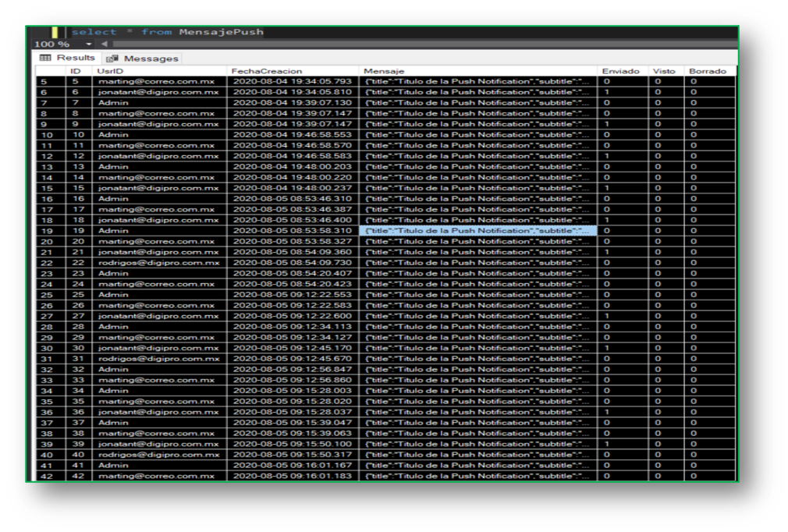This screenshot has width=788, height=532.
Task: Open the Messages tab
Action: click(151, 59)
